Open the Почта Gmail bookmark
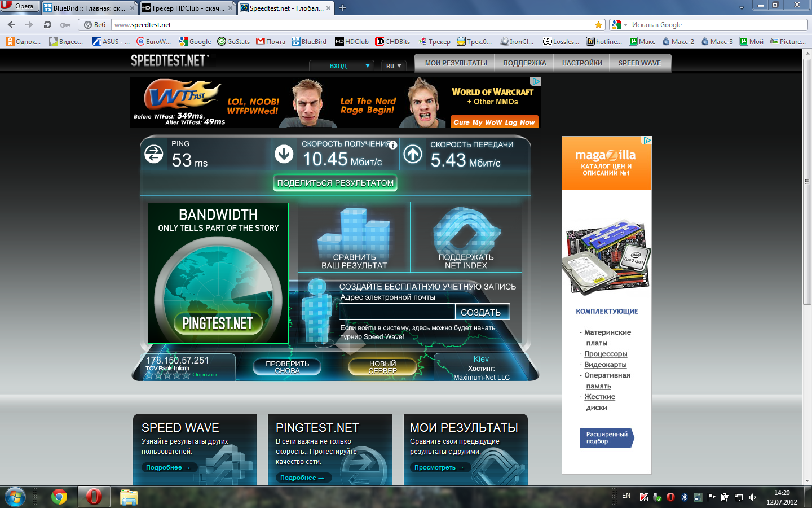 (x=271, y=41)
